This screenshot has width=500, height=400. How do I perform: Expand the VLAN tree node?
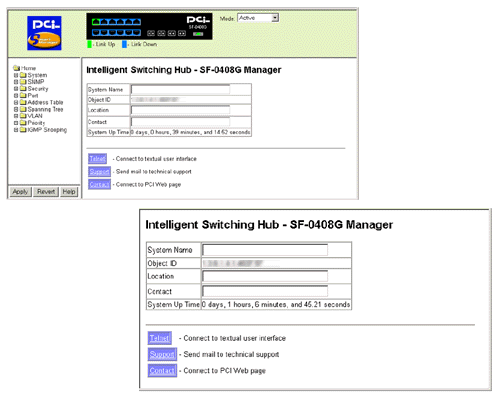pyautogui.click(x=16, y=116)
